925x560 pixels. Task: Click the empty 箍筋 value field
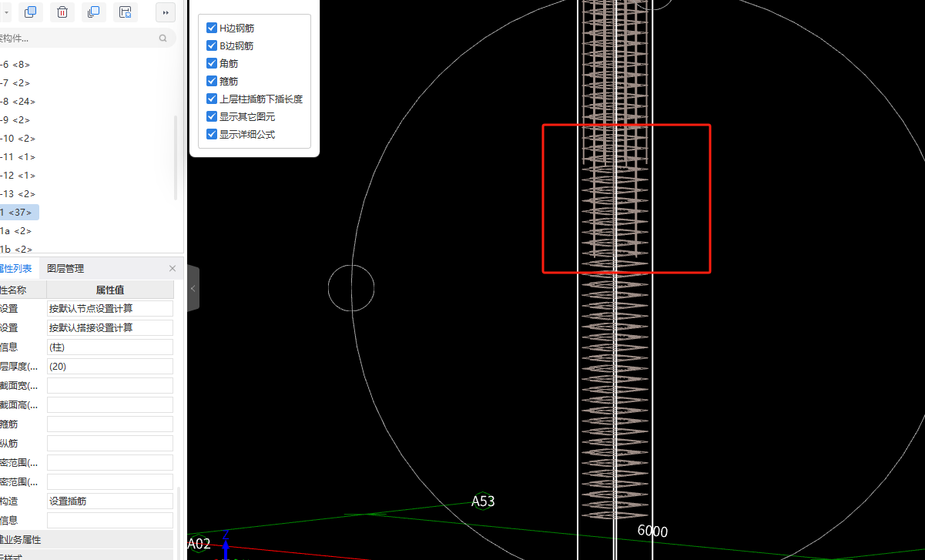(110, 424)
